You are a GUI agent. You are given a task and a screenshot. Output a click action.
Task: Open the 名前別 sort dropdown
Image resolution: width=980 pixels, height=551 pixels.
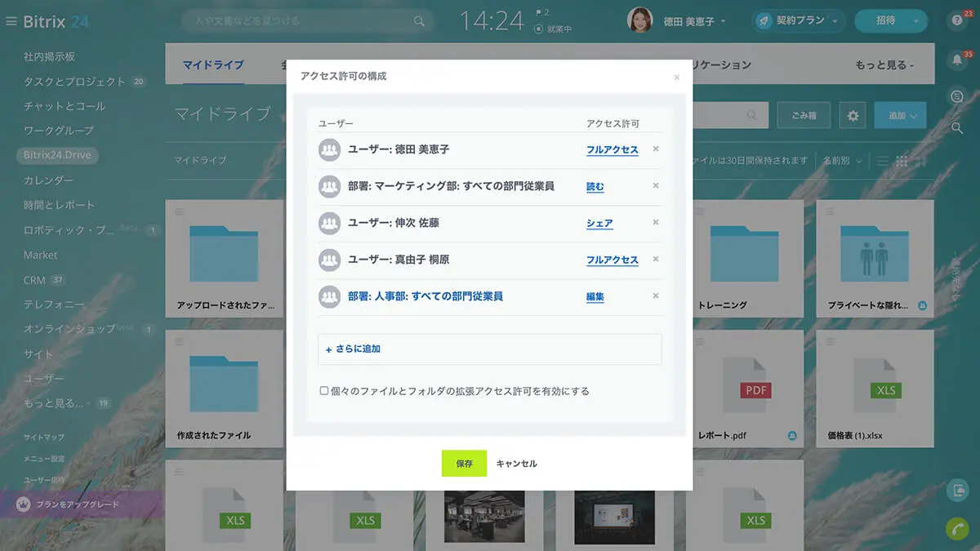click(842, 161)
